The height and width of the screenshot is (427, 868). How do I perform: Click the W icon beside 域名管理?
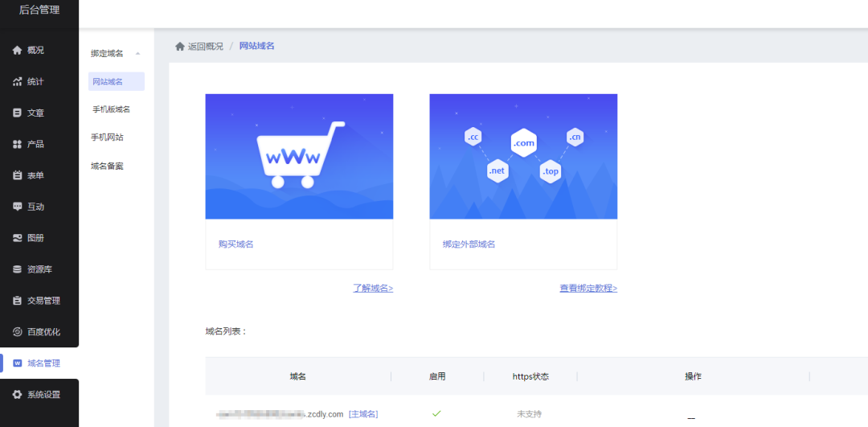click(17, 363)
